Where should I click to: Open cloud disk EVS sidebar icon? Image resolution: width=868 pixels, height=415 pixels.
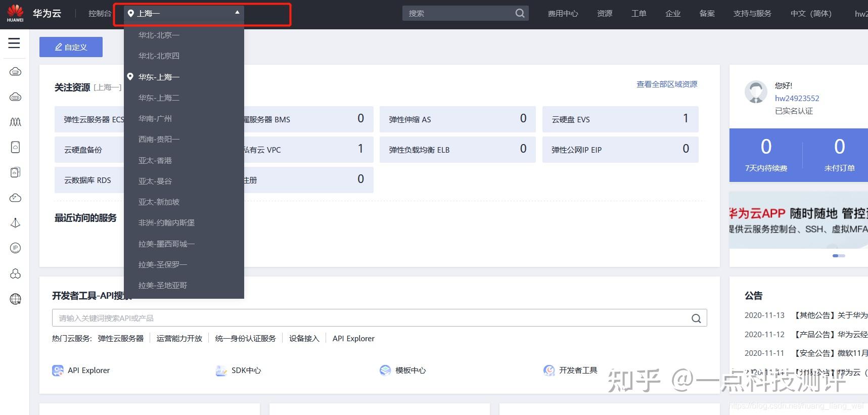[x=15, y=147]
